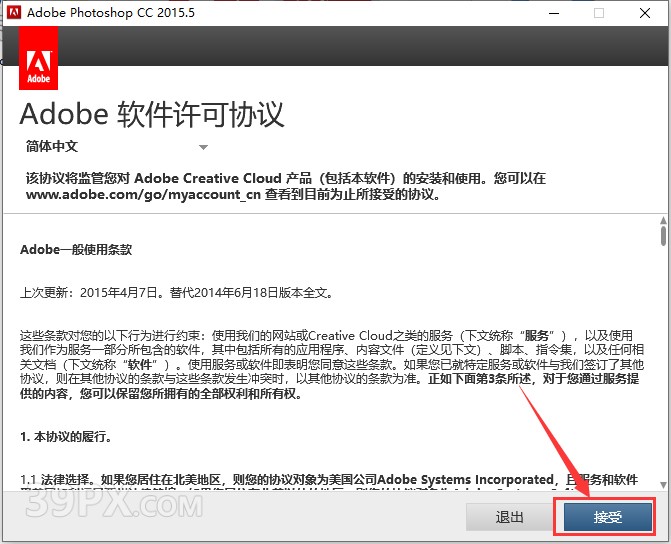671x544 pixels.
Task: Click the grey arrow beside the language selector
Action: [203, 147]
